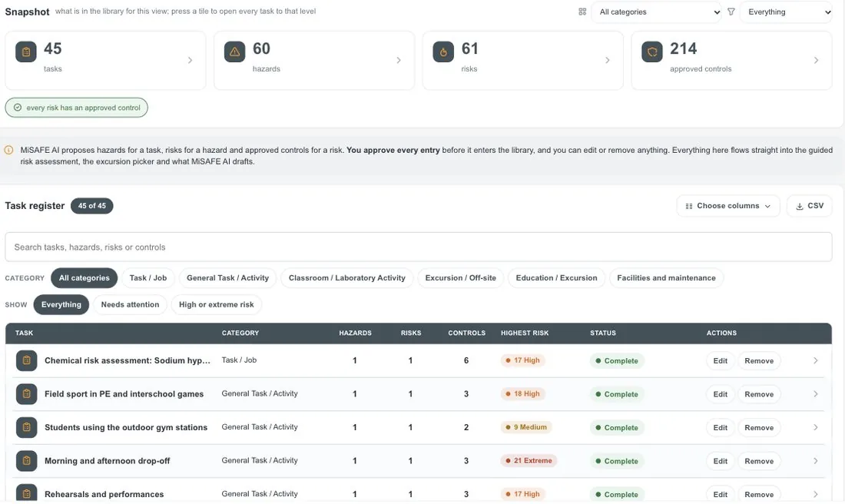Expand the 60 hazards tile chevron
Image resolution: width=845 pixels, height=504 pixels.
[398, 61]
